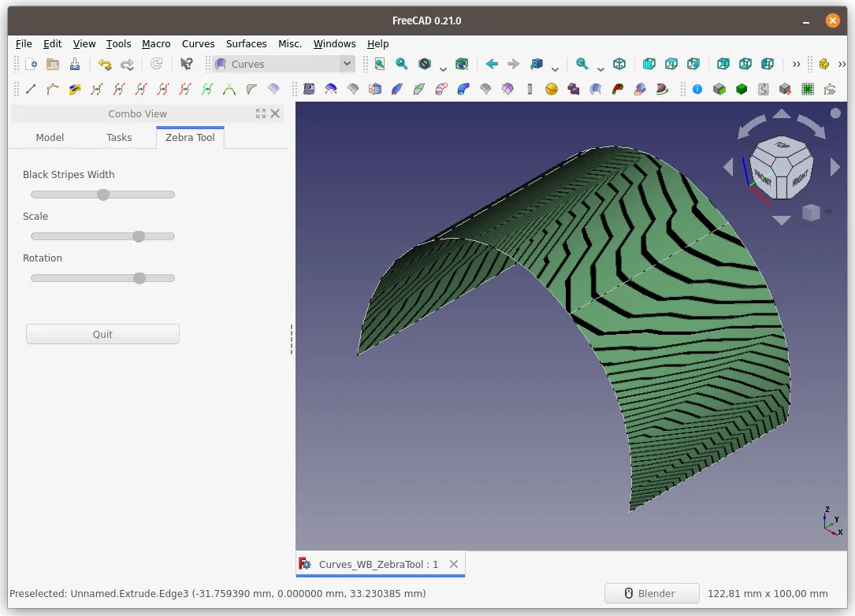Activate the What's This help pointer
The width and height of the screenshot is (855, 616).
point(187,65)
